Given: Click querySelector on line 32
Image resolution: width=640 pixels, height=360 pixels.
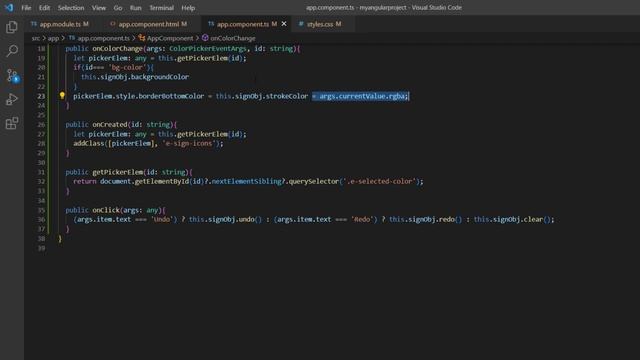Looking at the screenshot, I should 313,181.
